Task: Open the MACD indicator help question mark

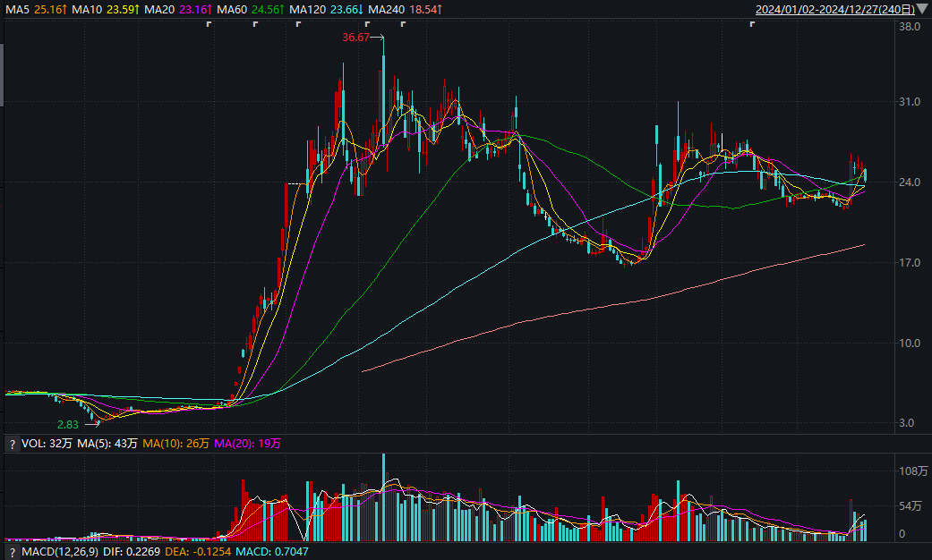Action: [12, 552]
